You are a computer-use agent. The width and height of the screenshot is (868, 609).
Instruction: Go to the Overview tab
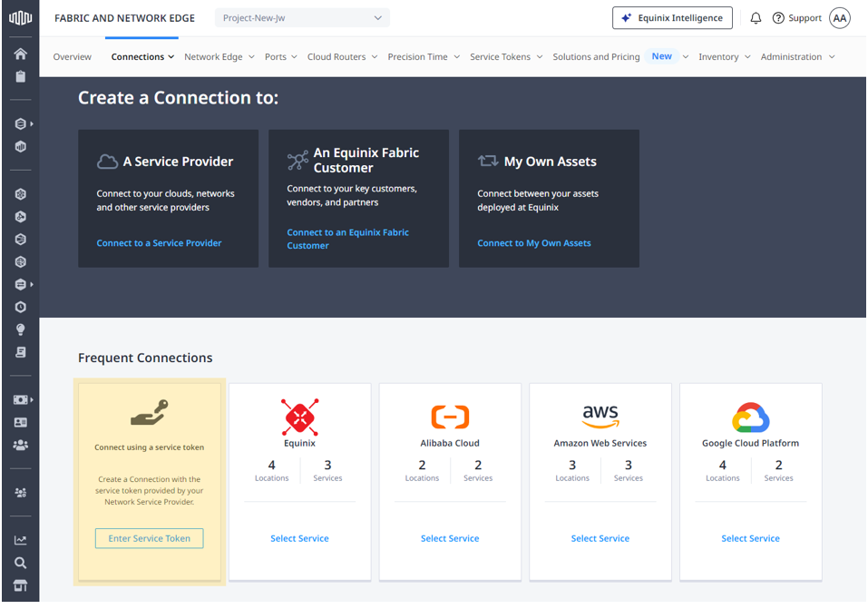click(x=72, y=56)
